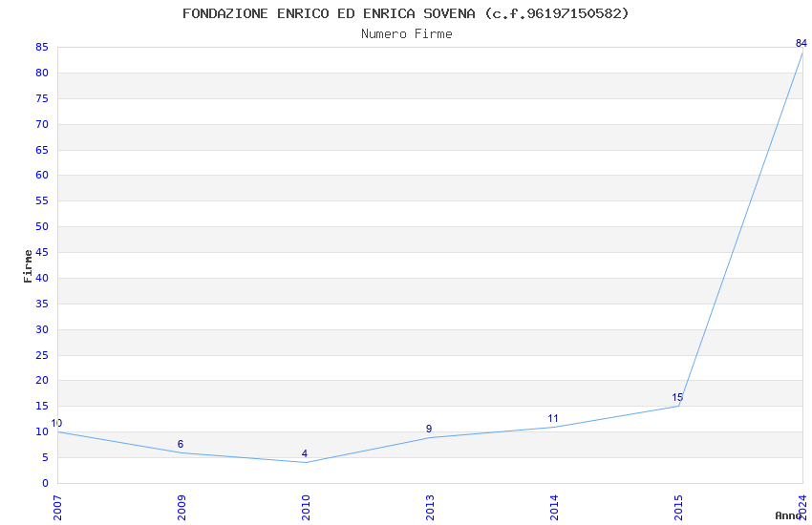Image resolution: width=812 pixels, height=525 pixels.
Task: Click the x-axis year 2013
Action: pyautogui.click(x=430, y=508)
